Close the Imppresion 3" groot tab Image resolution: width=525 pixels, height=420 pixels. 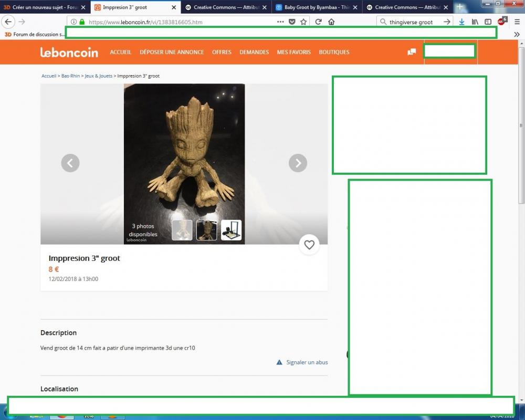[174, 7]
